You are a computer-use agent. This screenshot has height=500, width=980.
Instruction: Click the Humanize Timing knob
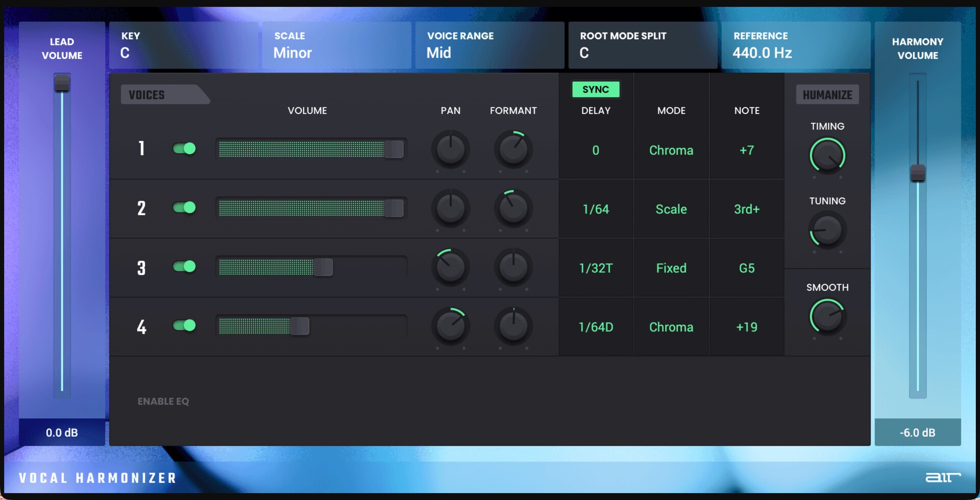click(x=827, y=155)
